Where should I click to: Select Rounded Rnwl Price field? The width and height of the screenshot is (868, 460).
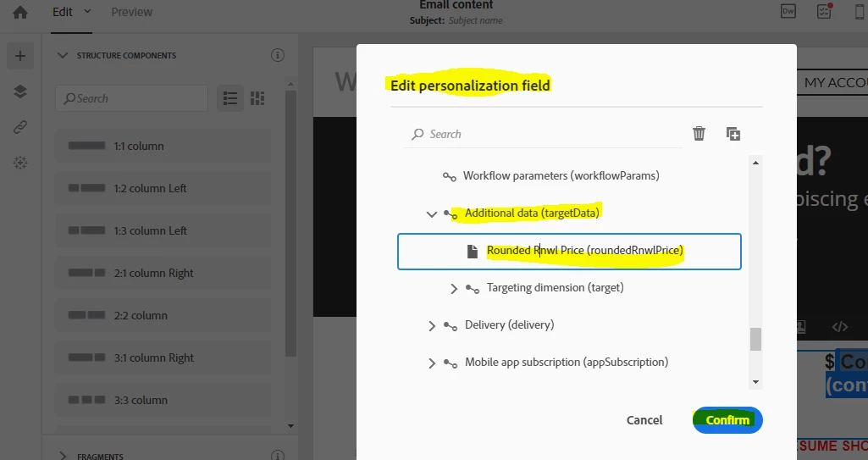pyautogui.click(x=569, y=252)
